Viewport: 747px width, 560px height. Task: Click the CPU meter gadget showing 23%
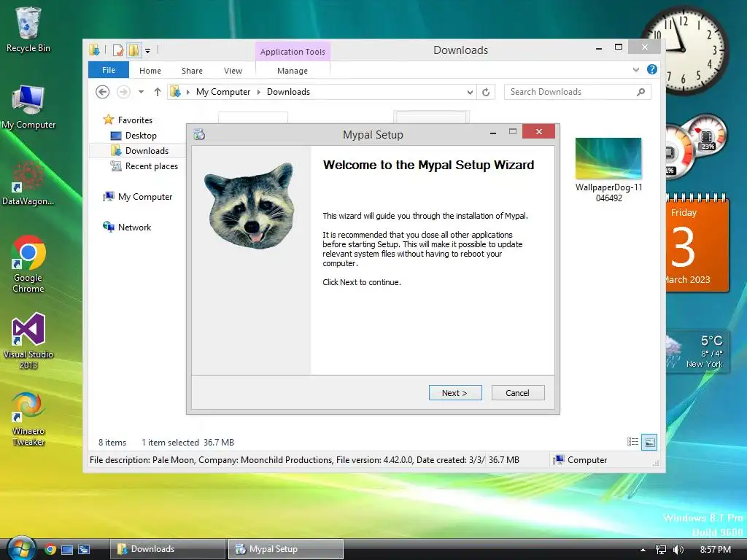706,135
